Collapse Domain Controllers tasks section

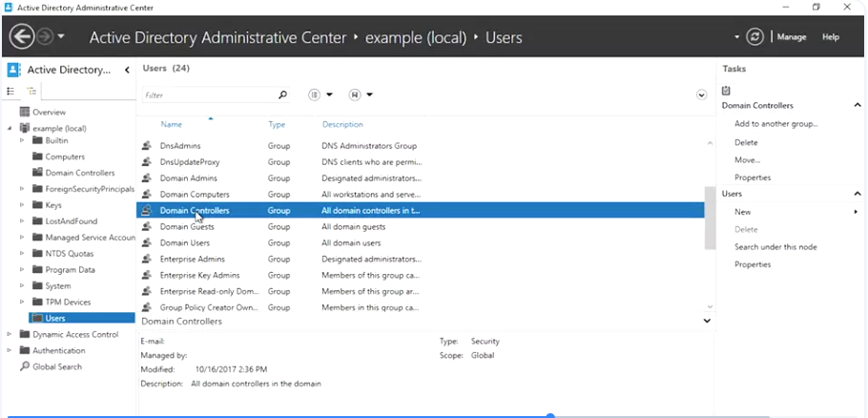click(858, 105)
